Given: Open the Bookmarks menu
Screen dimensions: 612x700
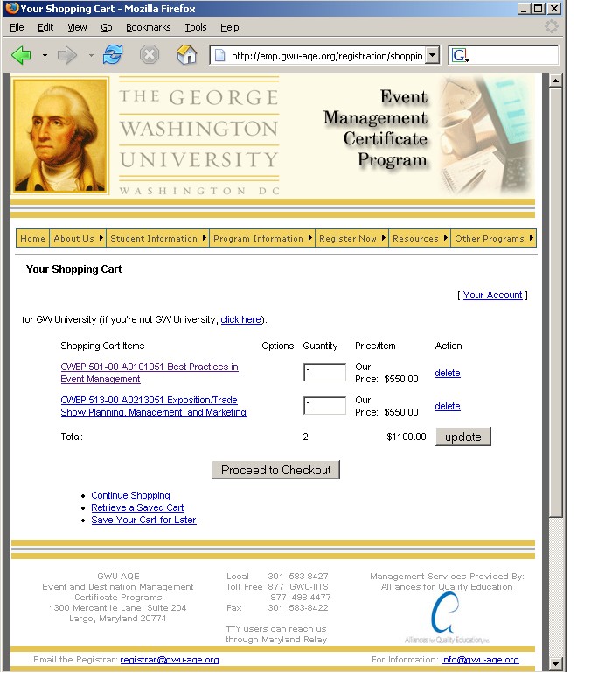Looking at the screenshot, I should [x=148, y=27].
